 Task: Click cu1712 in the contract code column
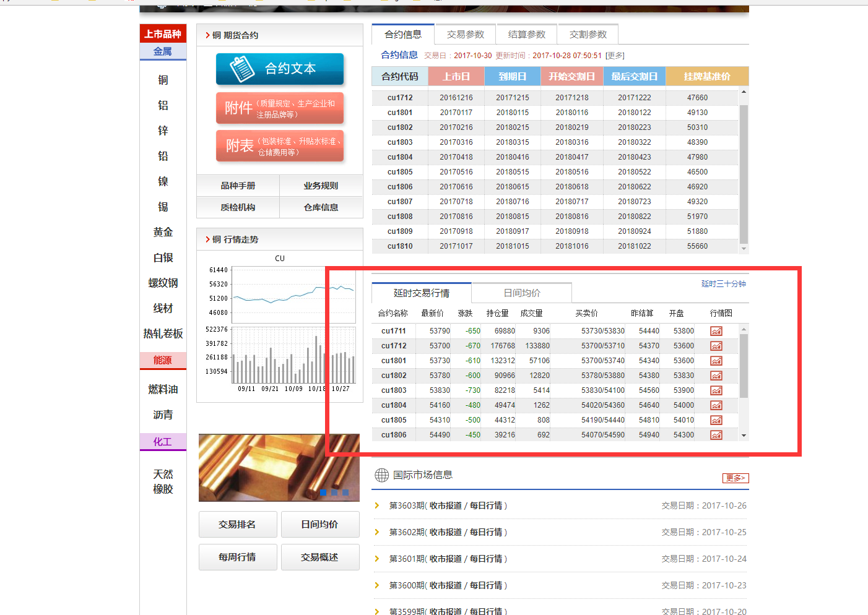click(400, 98)
